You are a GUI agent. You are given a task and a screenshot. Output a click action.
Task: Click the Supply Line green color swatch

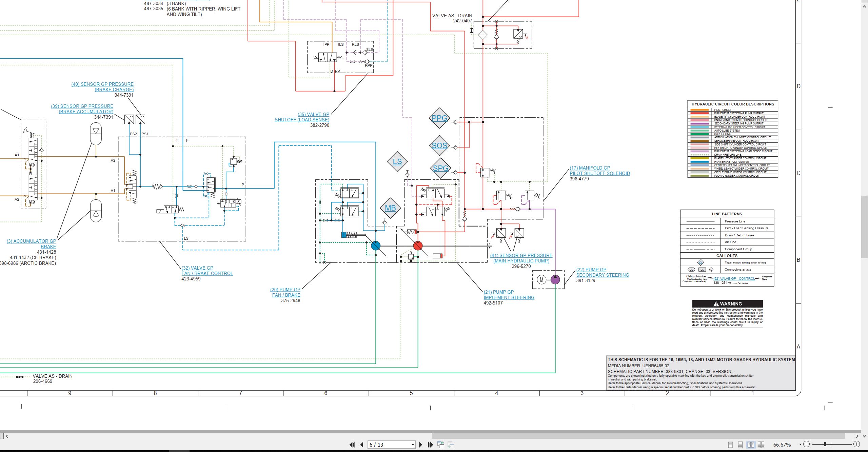(699, 134)
